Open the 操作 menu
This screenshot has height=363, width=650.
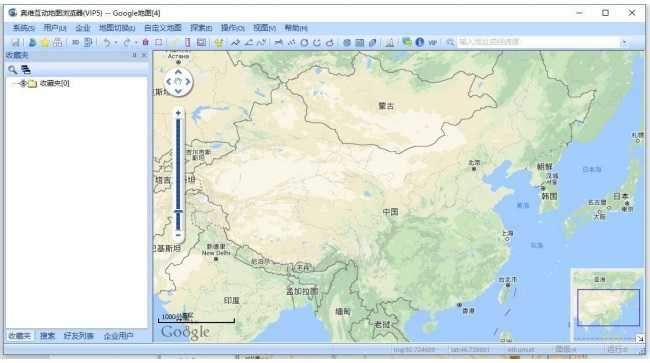tap(233, 28)
